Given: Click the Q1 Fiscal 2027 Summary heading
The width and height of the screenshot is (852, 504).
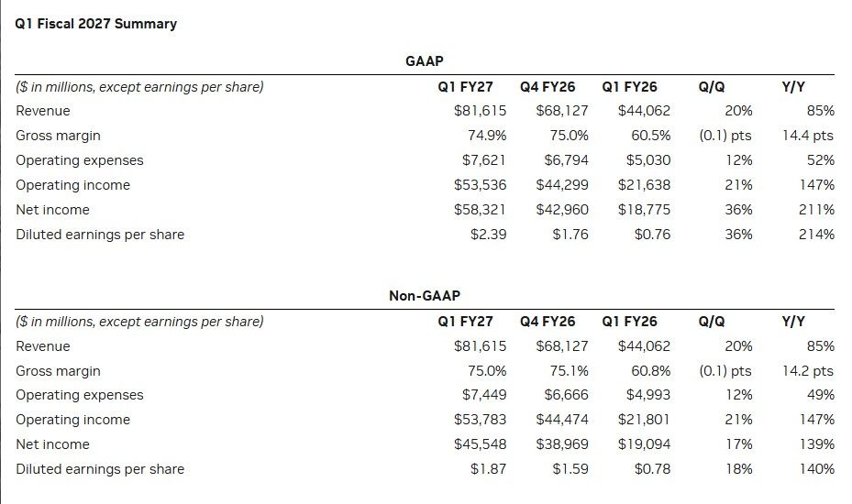Looking at the screenshot, I should 95,24.
